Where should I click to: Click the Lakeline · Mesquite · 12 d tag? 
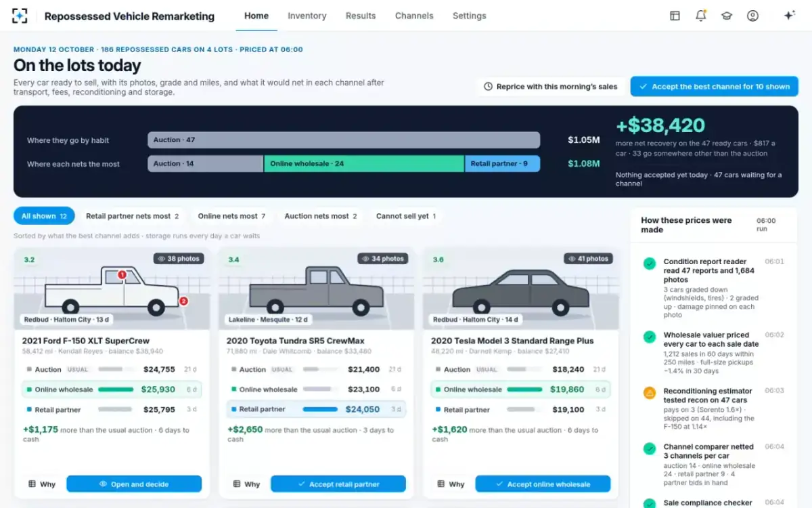(x=269, y=320)
